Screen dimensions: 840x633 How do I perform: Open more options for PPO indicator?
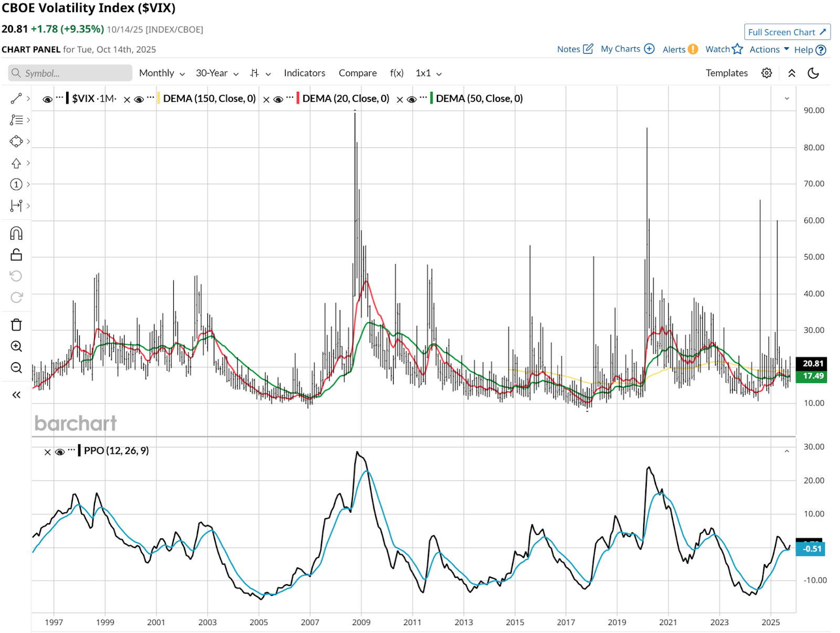(71, 450)
